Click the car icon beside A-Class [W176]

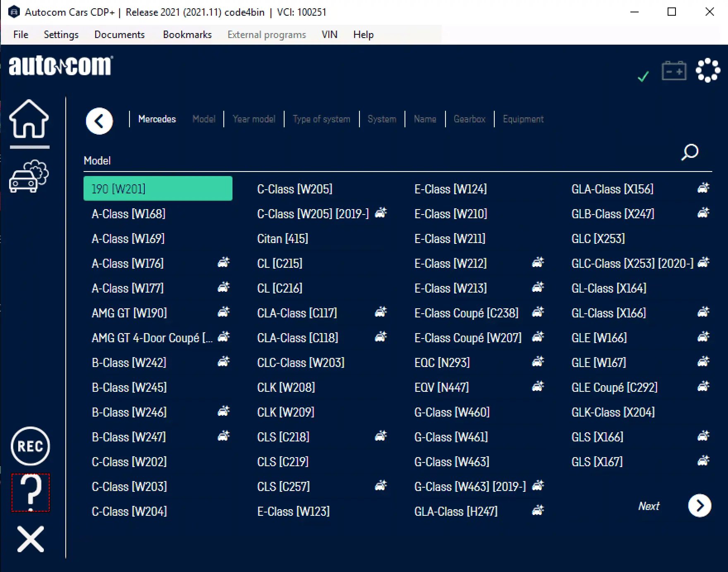224,262
